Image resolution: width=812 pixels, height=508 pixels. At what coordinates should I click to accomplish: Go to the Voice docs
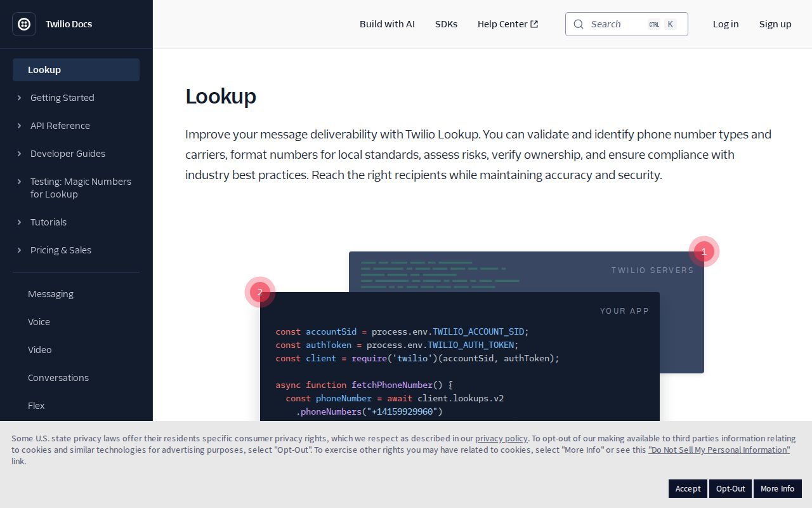coord(39,322)
